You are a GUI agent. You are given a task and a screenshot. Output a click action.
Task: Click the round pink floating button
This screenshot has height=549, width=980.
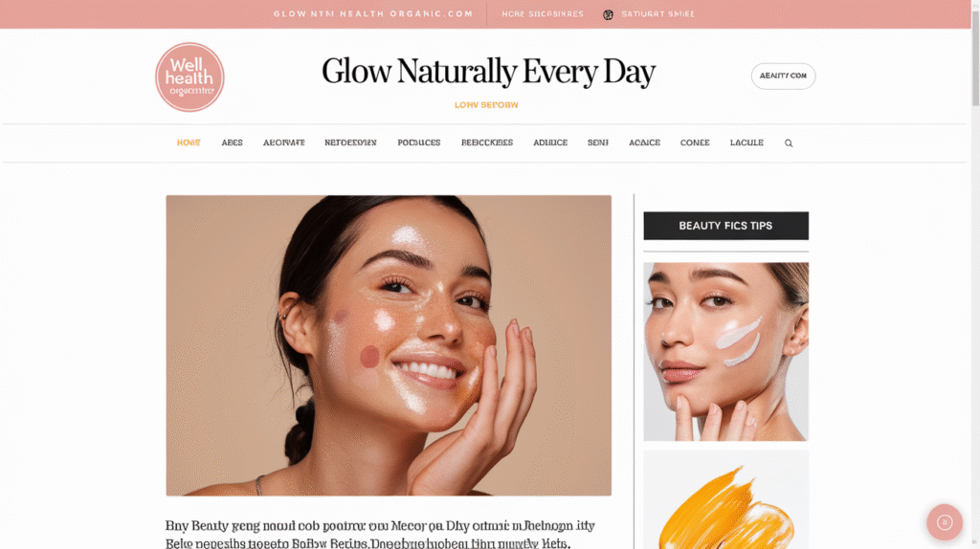point(945,522)
